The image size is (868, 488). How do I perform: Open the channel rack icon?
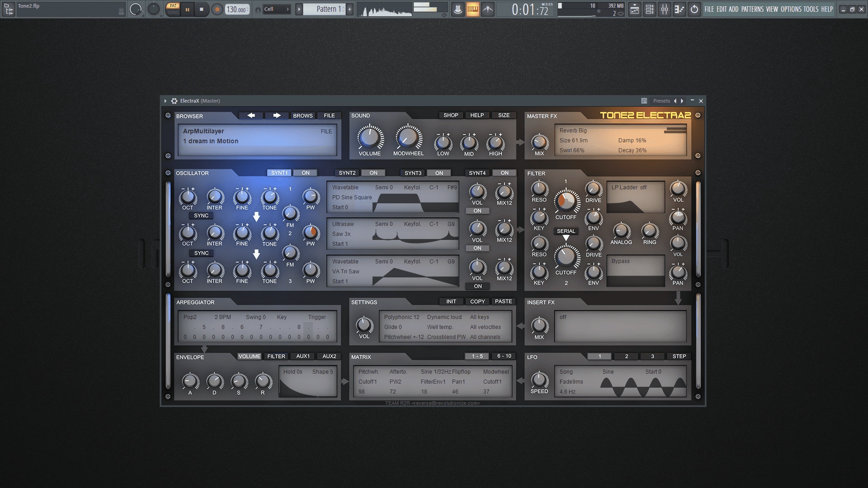(650, 9)
